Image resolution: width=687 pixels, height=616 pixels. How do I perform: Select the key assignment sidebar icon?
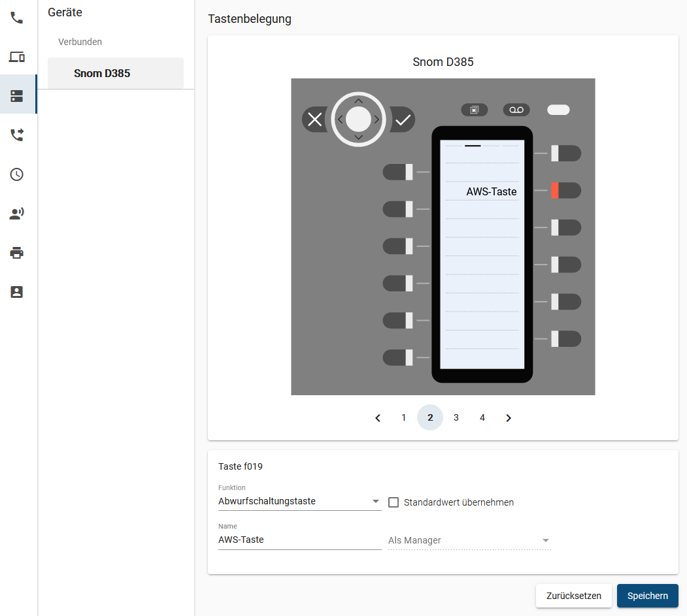[x=16, y=96]
